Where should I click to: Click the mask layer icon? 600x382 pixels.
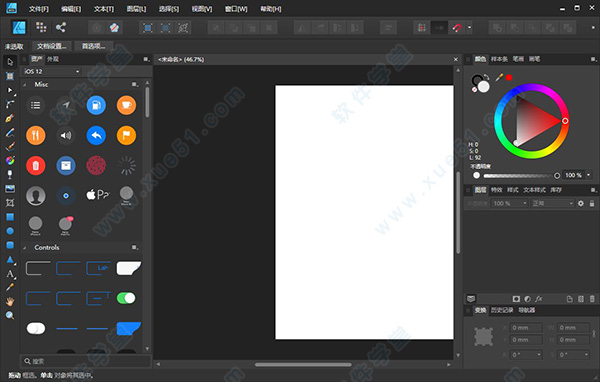(516, 299)
